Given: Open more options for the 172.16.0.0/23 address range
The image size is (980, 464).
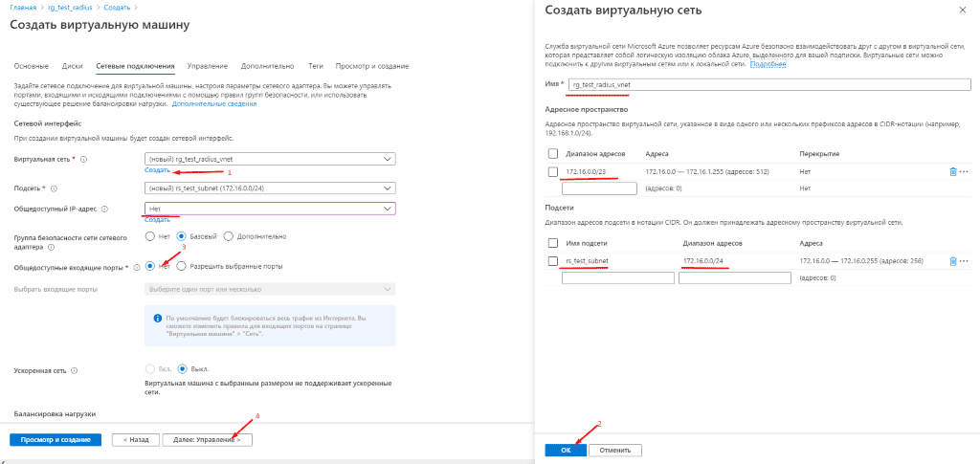Looking at the screenshot, I should 964,171.
